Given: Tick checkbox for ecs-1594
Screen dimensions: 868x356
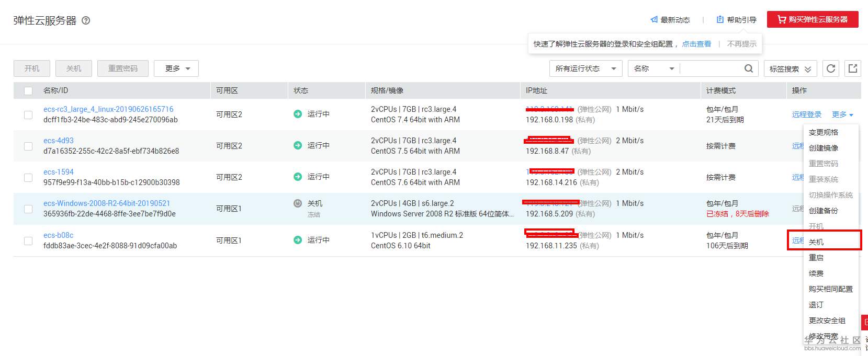Looking at the screenshot, I should (28, 177).
